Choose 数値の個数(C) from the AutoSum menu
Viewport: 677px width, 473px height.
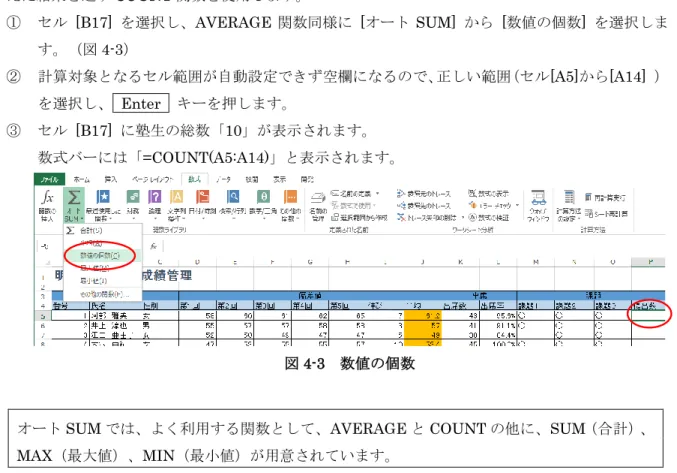click(103, 255)
